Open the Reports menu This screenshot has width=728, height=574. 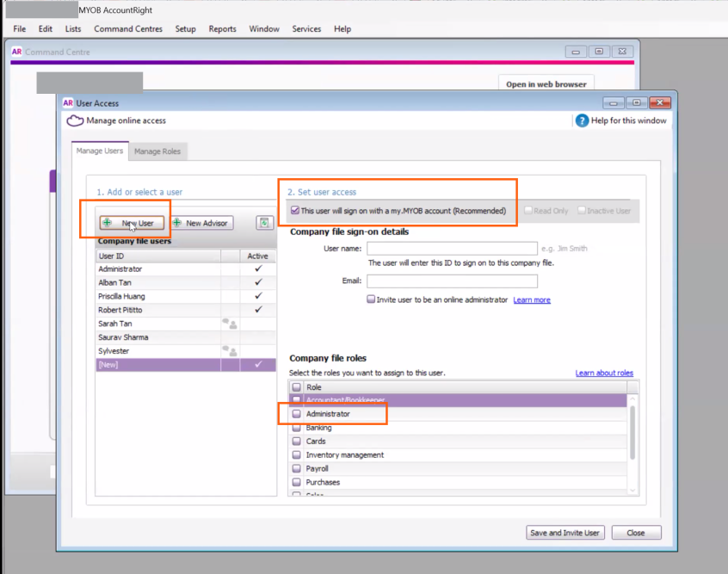coord(222,28)
